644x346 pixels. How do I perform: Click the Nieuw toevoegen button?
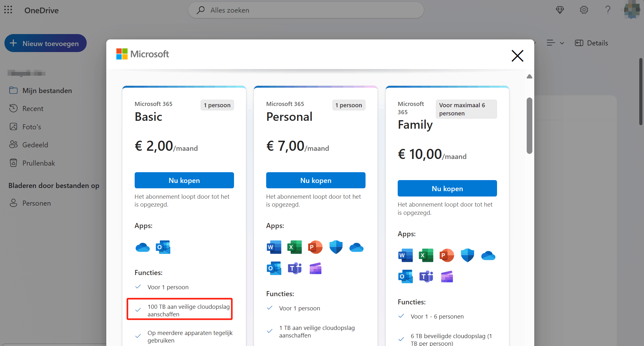pyautogui.click(x=45, y=43)
